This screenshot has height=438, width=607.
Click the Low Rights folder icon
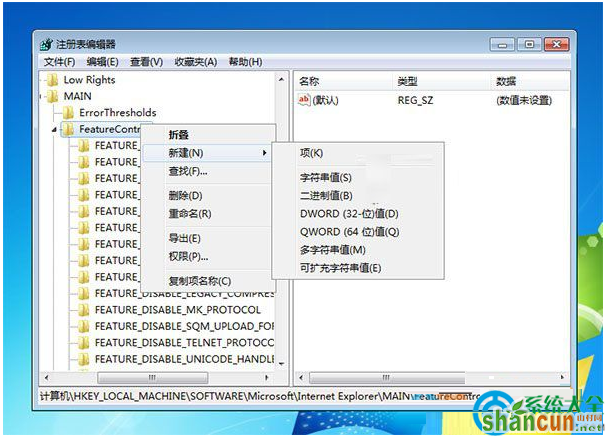pos(52,80)
